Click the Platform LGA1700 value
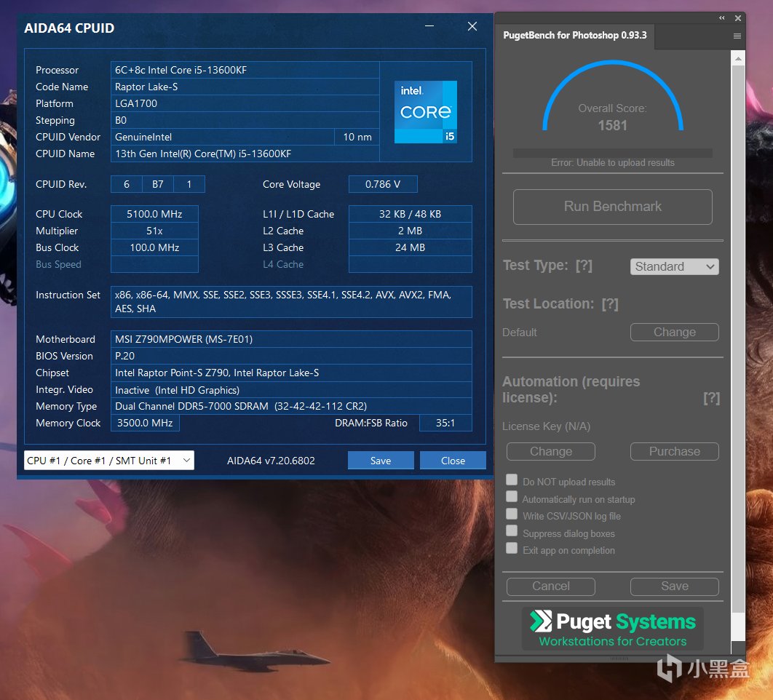 pos(245,103)
